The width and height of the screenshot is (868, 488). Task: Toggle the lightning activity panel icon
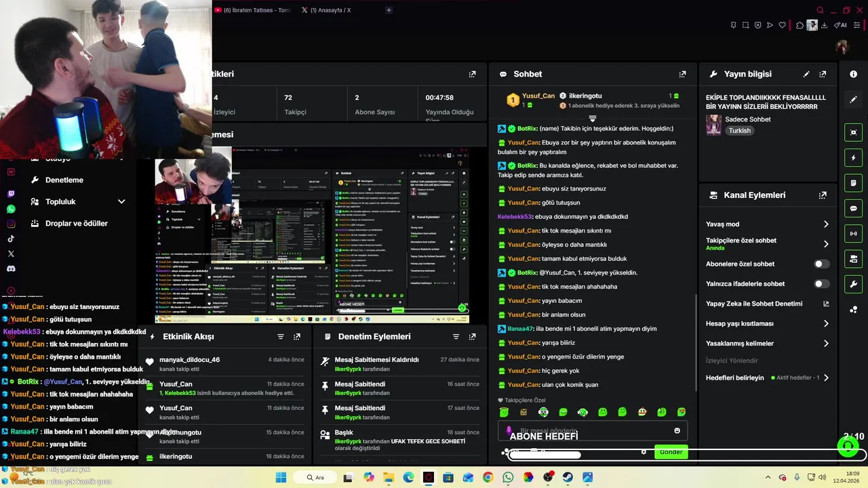point(854,158)
